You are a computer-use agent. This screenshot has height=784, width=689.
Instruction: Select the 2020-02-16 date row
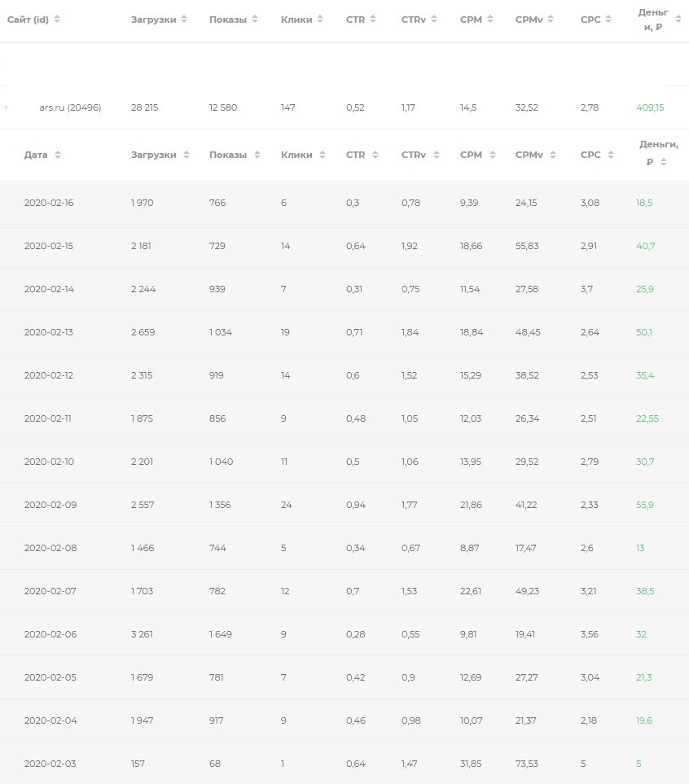[x=344, y=203]
